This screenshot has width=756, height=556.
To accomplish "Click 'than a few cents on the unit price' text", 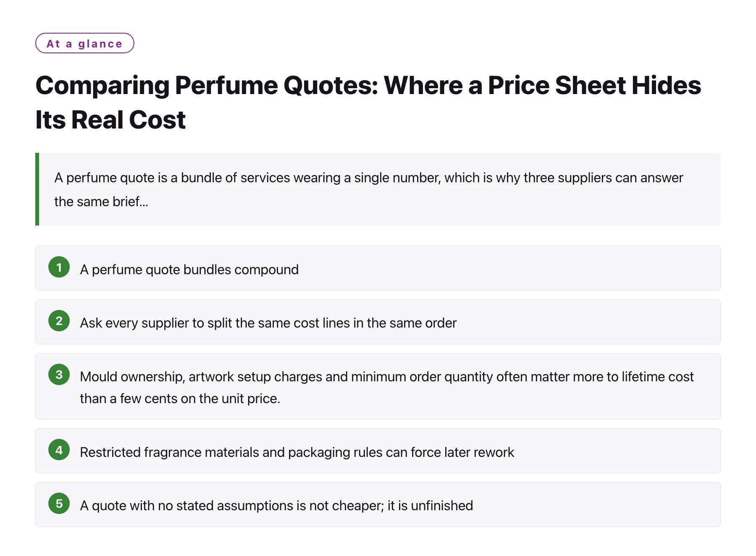I will click(x=180, y=399).
